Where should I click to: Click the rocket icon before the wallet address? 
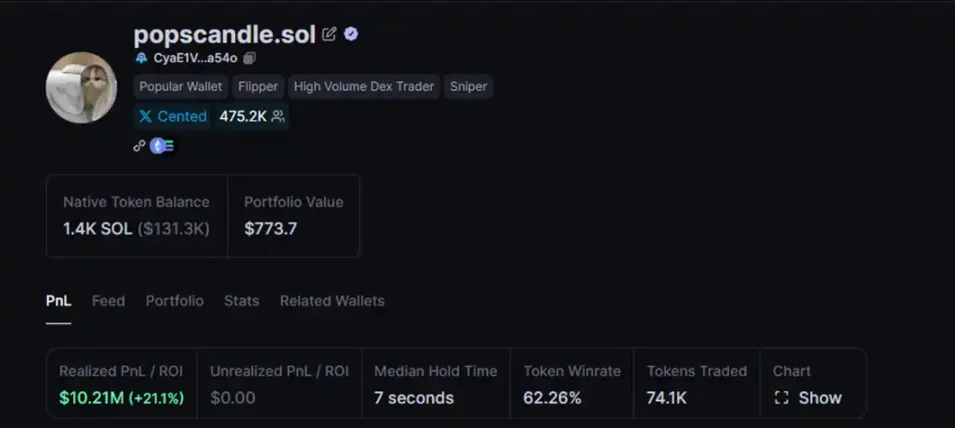[141, 59]
